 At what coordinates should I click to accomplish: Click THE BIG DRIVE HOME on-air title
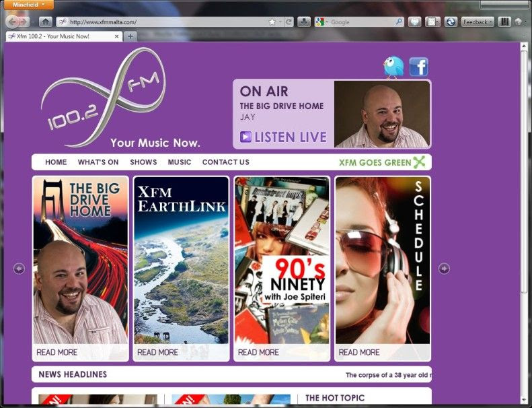click(x=282, y=106)
